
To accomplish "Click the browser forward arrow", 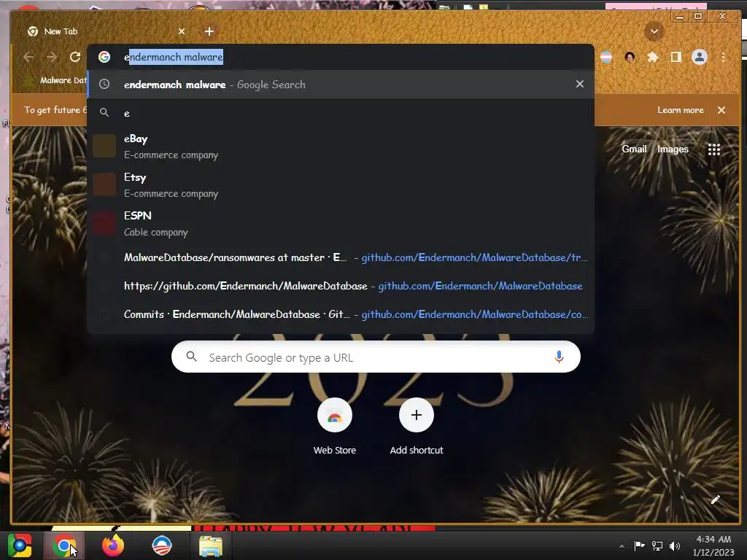I will 52,57.
